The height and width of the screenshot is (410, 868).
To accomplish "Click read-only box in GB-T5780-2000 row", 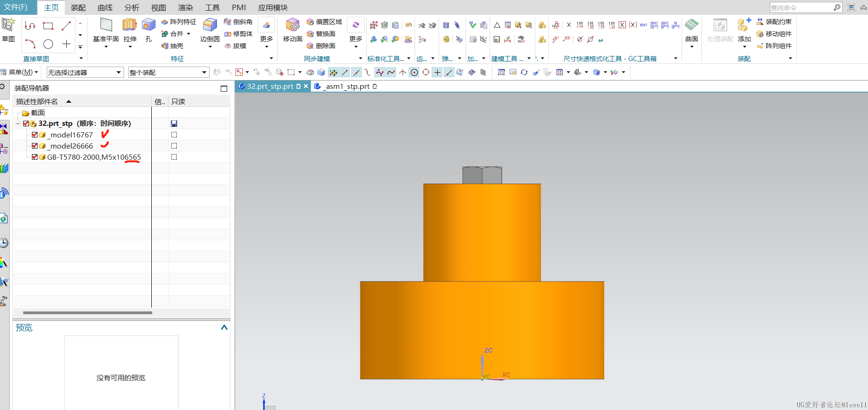I will (174, 157).
